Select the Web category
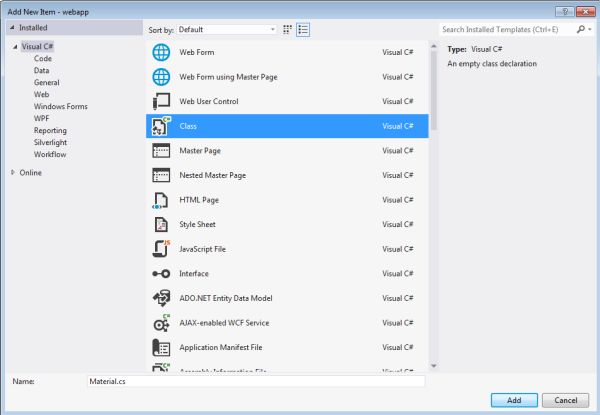 pos(41,94)
